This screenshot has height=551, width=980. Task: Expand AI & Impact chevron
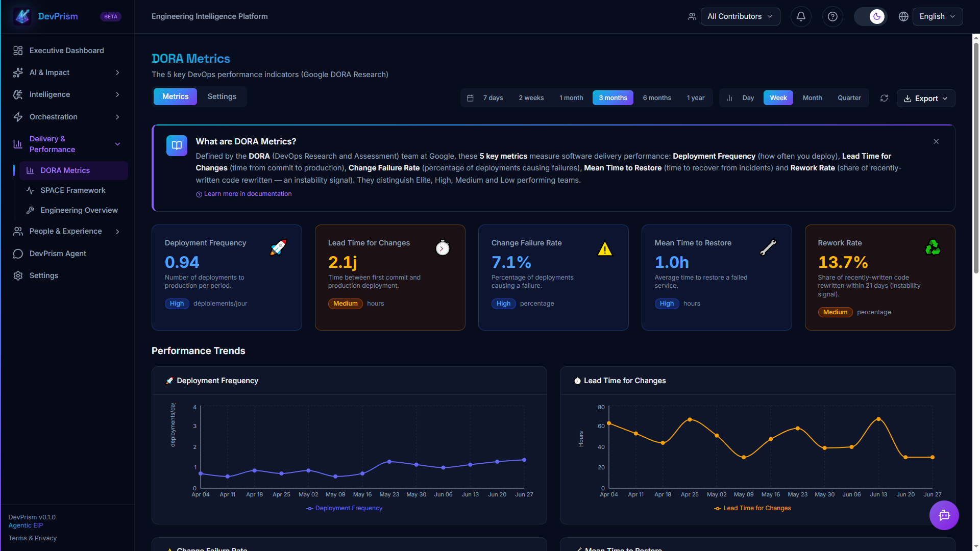(118, 72)
